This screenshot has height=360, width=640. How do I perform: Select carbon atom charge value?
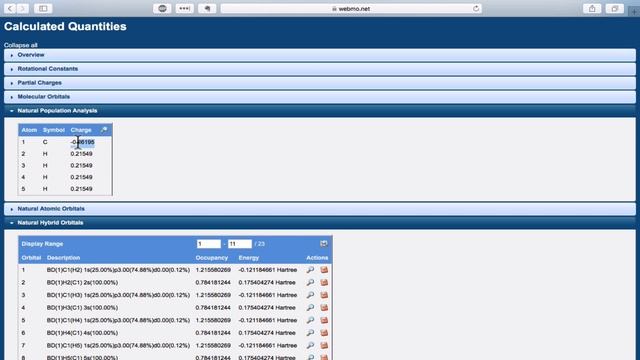(x=82, y=142)
